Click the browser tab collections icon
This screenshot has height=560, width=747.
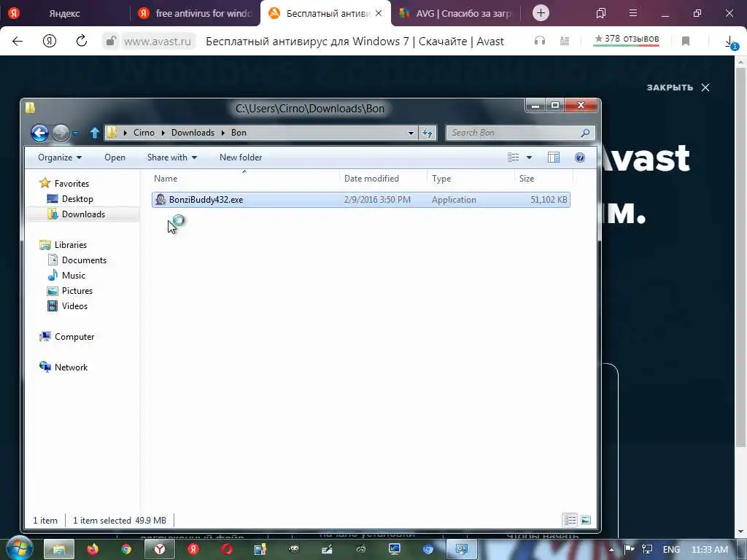601,13
